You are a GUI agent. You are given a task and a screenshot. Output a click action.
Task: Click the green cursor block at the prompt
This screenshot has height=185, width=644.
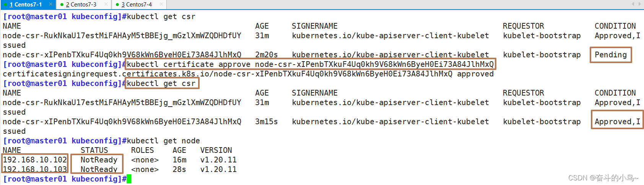129,179
